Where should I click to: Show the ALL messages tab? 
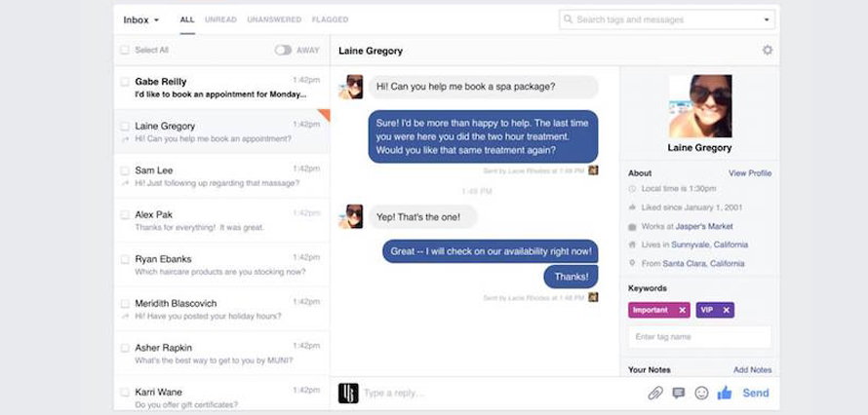tap(187, 19)
